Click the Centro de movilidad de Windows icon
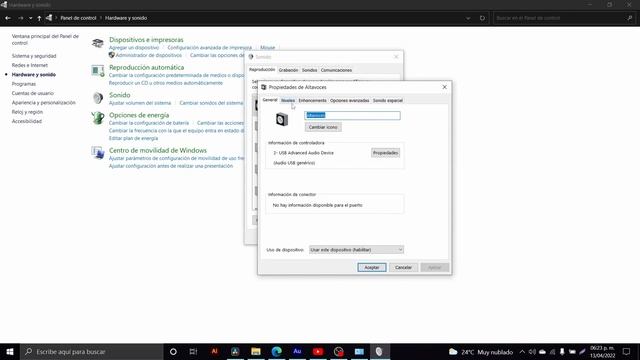Screen dimensions: 640x360 (98, 153)
